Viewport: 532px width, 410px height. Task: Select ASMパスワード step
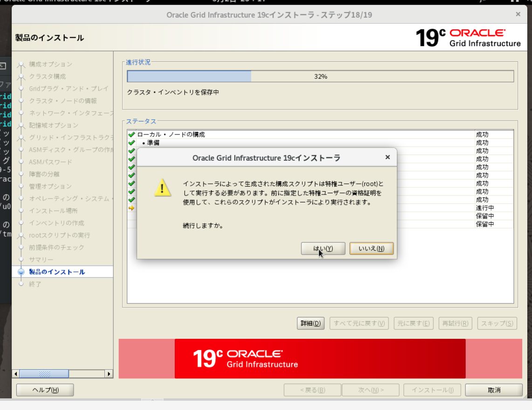(51, 161)
